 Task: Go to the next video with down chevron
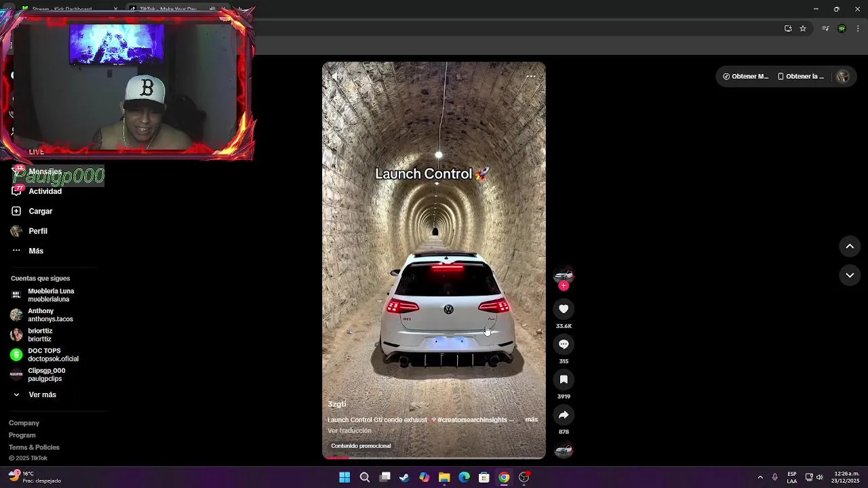point(850,275)
